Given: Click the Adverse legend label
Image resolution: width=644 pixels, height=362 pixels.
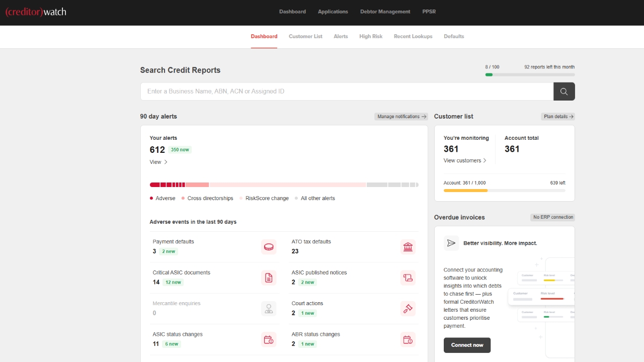Looking at the screenshot, I should click(165, 198).
